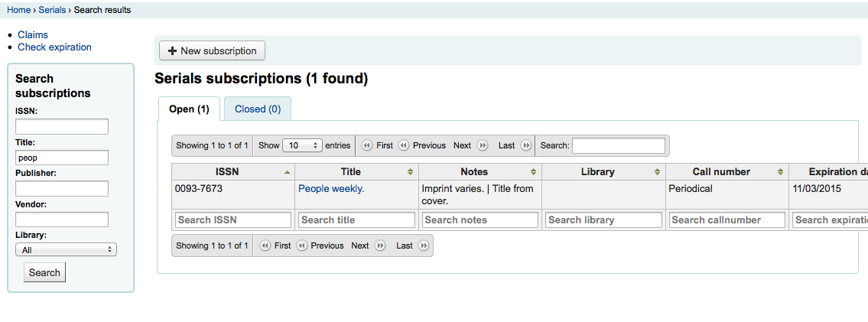Image resolution: width=868 pixels, height=322 pixels.
Task: Sort by Notes column sort icon
Action: tap(534, 172)
